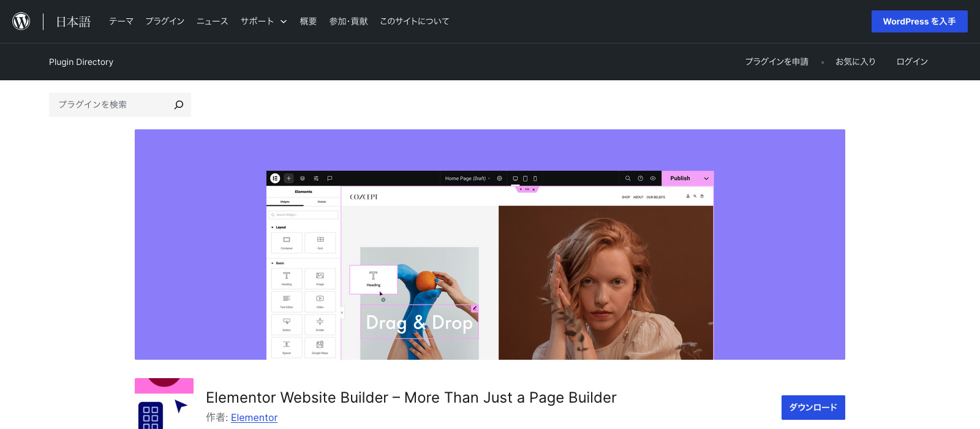Open the Plugin Directory link
This screenshot has width=980, height=429.
(81, 62)
